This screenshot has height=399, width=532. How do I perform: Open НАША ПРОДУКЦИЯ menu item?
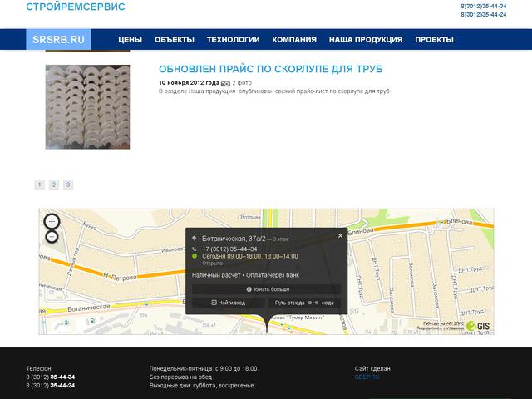(x=366, y=40)
